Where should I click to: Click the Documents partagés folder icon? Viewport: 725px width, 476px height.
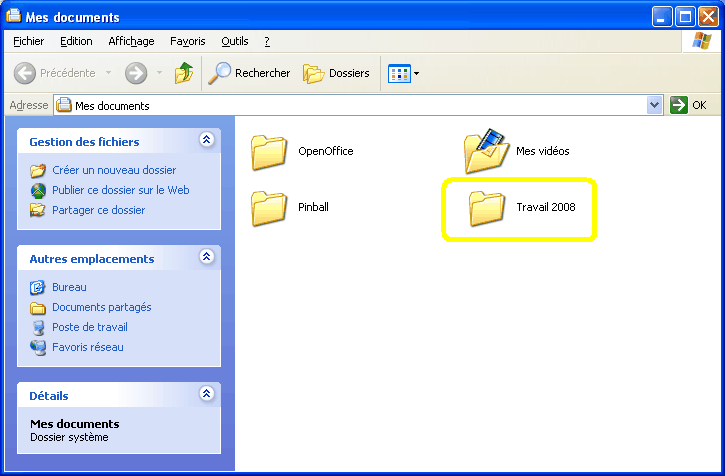(x=38, y=308)
